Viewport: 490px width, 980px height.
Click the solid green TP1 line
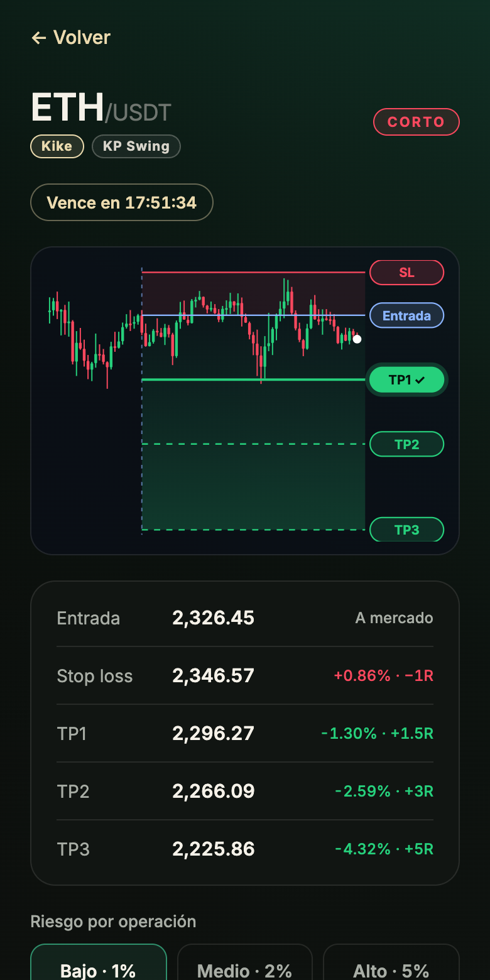tap(253, 379)
